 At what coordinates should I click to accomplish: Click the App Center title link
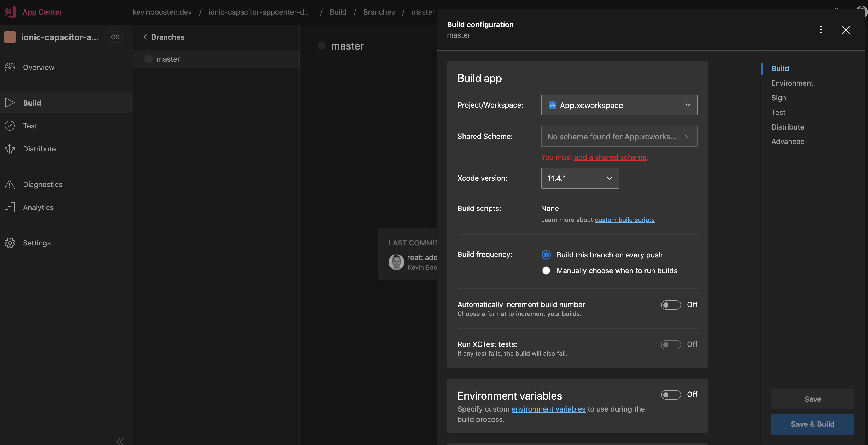tap(42, 12)
